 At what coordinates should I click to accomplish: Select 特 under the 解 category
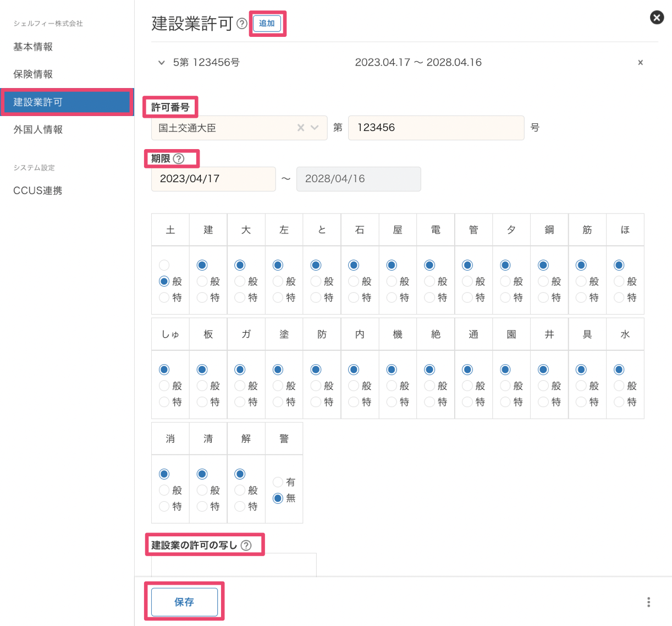point(240,507)
